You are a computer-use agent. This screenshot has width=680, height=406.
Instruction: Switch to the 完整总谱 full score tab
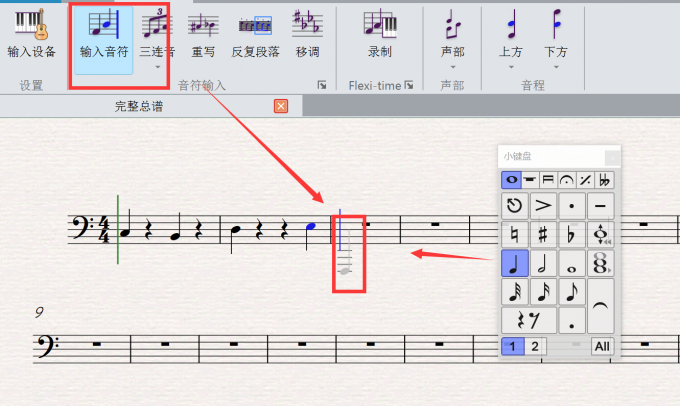point(139,106)
